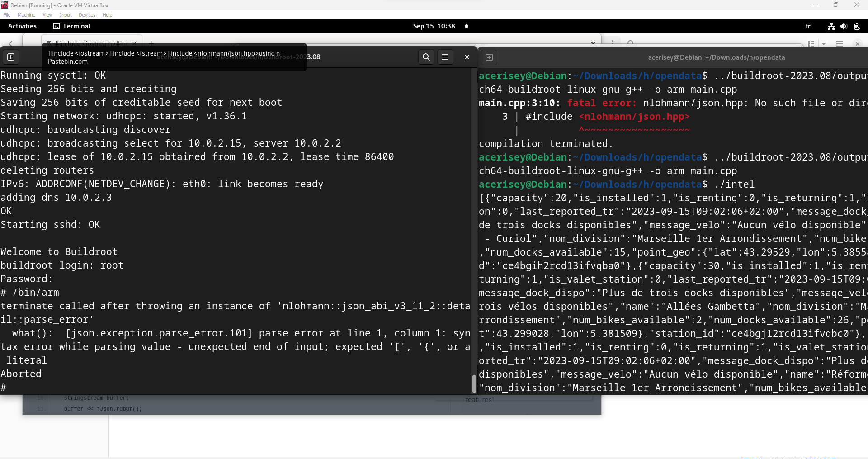Screen dimensions: 868x459
Task: Open a new browser tab with plus button
Action: (151, 43)
